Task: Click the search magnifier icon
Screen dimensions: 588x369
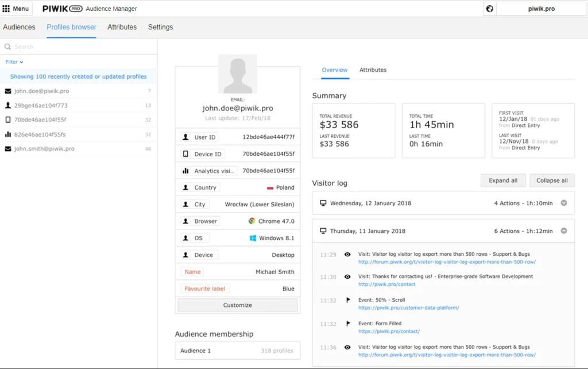Action: [7, 47]
